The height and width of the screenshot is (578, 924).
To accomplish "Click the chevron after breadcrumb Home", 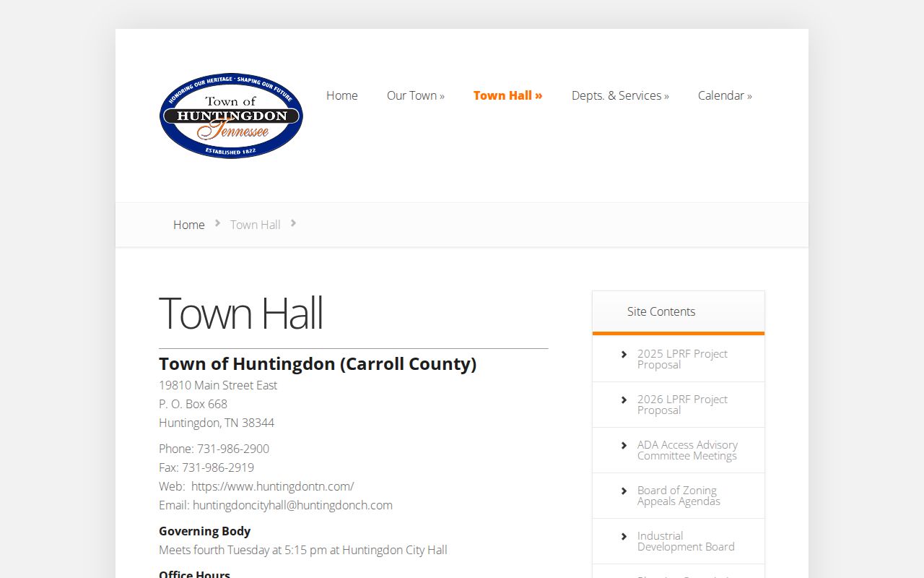I will coord(217,223).
